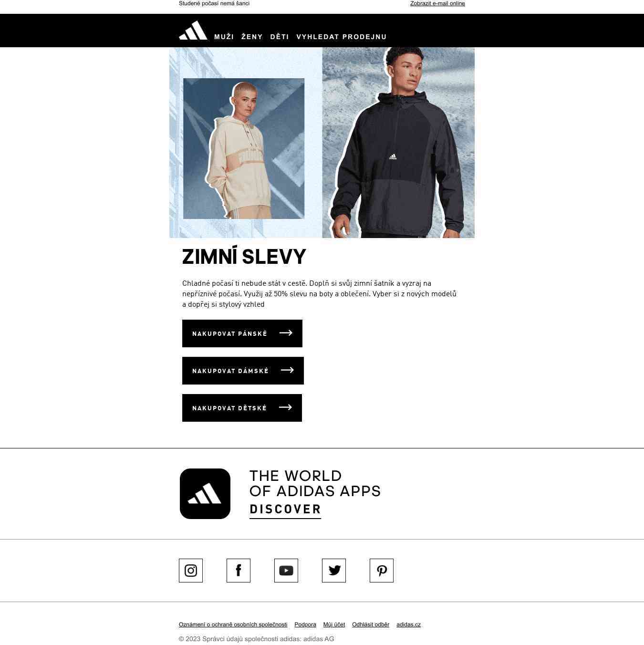The image size is (644, 645).
Task: Open the Twitter social icon
Action: click(334, 571)
